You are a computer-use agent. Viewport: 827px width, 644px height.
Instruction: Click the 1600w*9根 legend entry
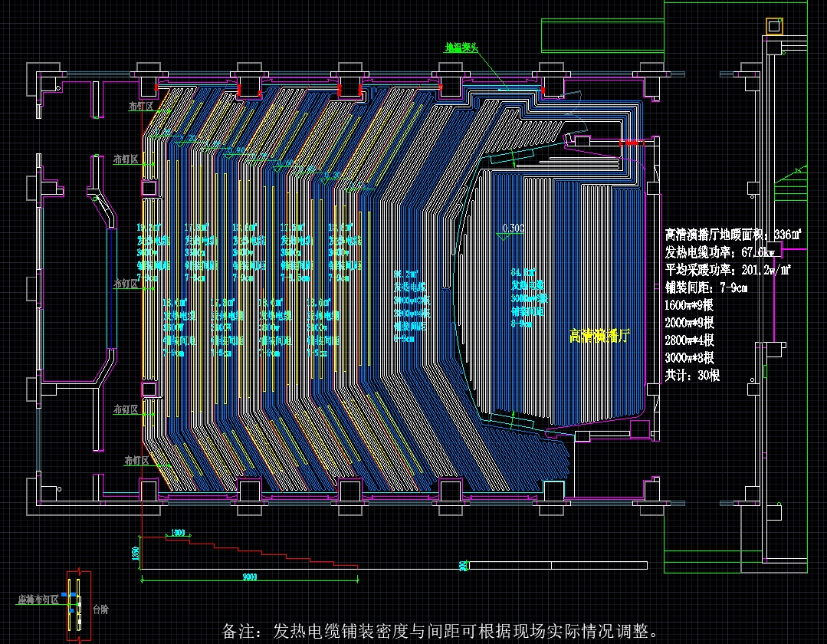click(x=690, y=305)
